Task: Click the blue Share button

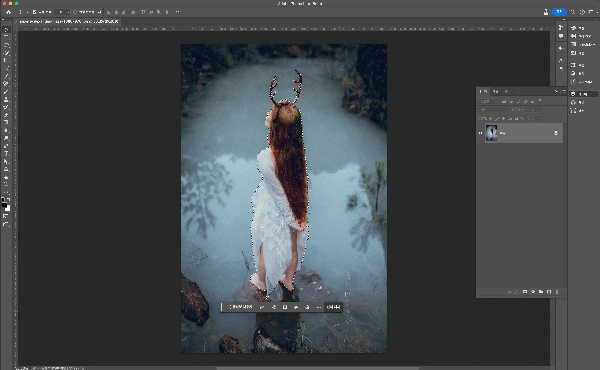Action: (x=559, y=12)
